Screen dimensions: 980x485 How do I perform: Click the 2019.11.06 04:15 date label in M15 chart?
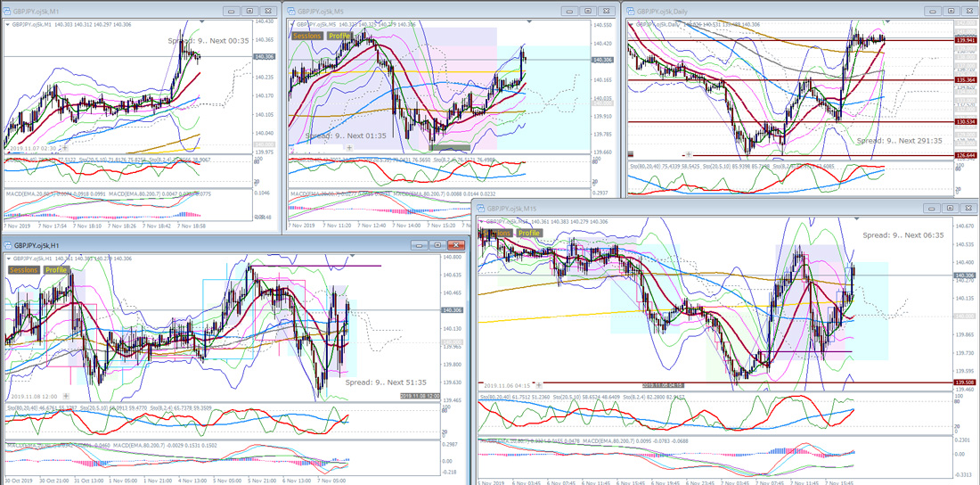507,385
